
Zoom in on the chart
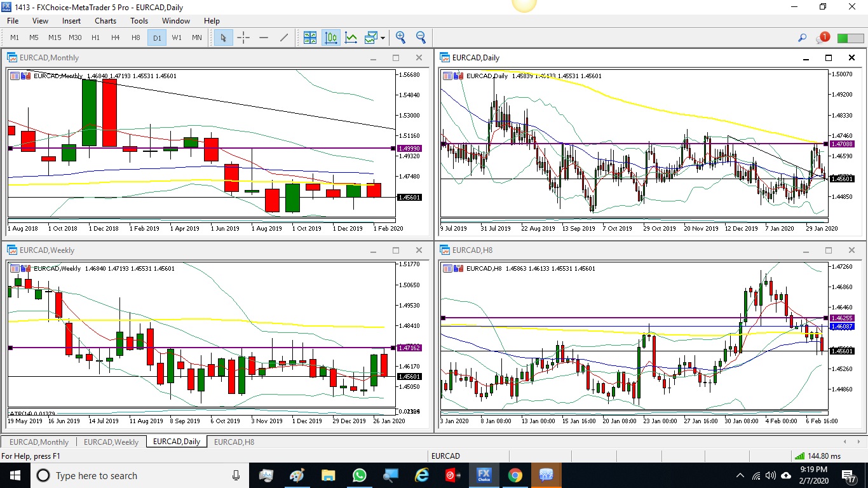pyautogui.click(x=400, y=37)
